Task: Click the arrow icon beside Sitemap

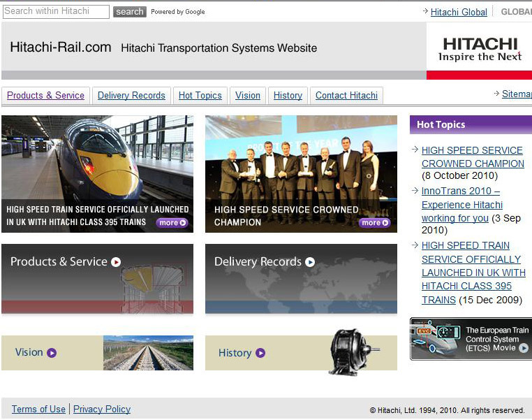Action: point(496,93)
